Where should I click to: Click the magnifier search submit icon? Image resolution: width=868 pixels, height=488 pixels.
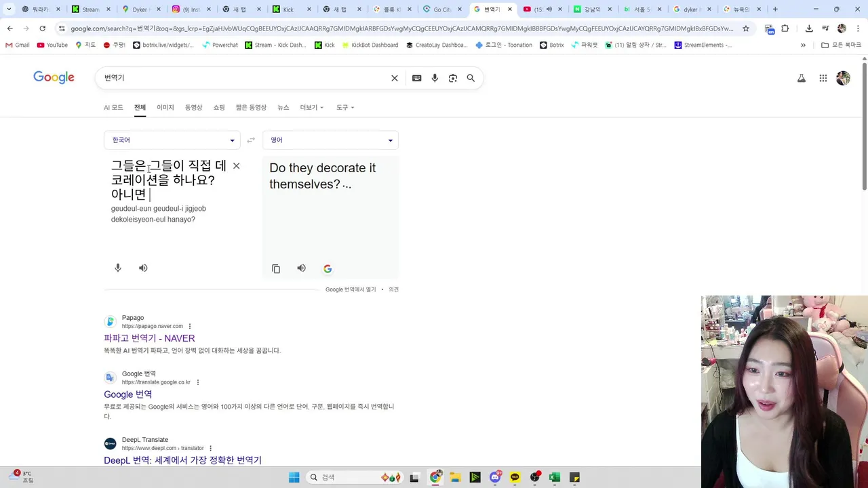point(471,78)
